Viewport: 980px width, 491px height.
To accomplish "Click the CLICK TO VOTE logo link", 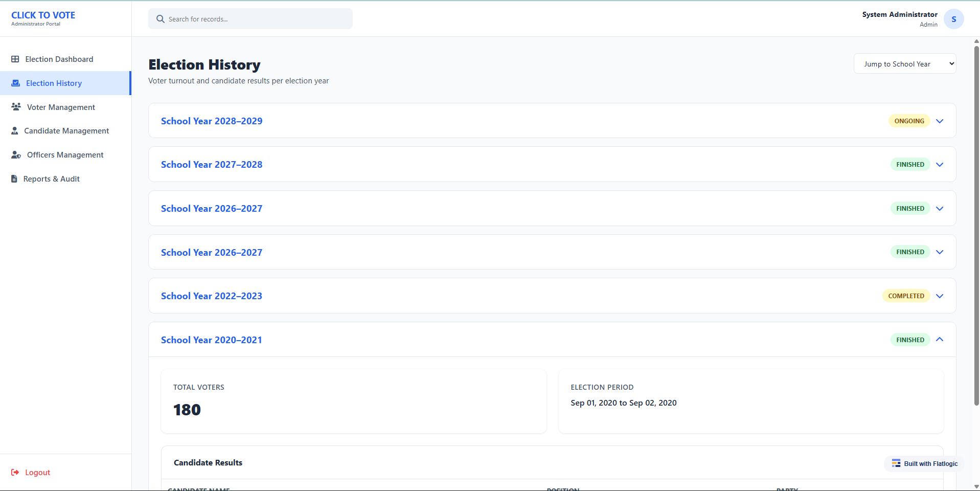I will (x=43, y=15).
